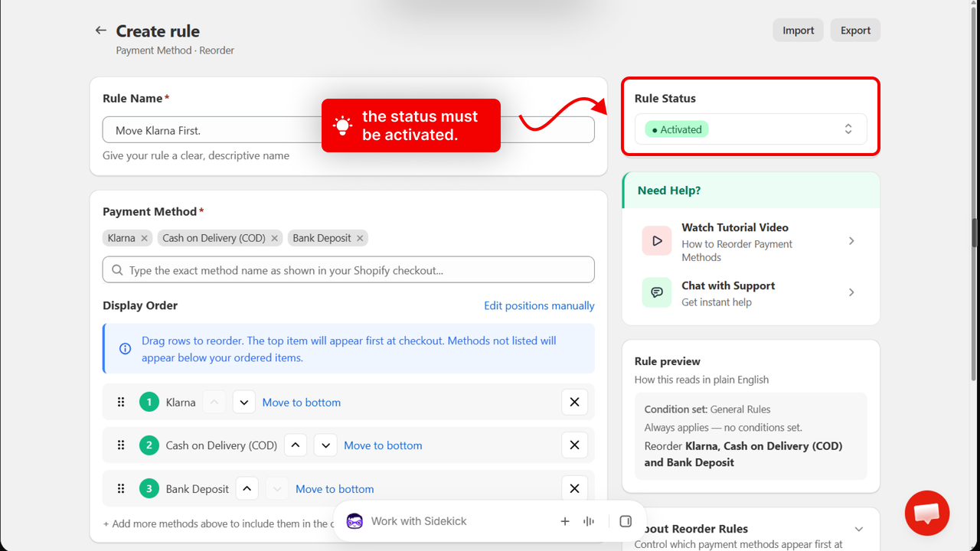The width and height of the screenshot is (980, 551).
Task: Click the search magnifier icon in method field
Action: click(x=117, y=270)
